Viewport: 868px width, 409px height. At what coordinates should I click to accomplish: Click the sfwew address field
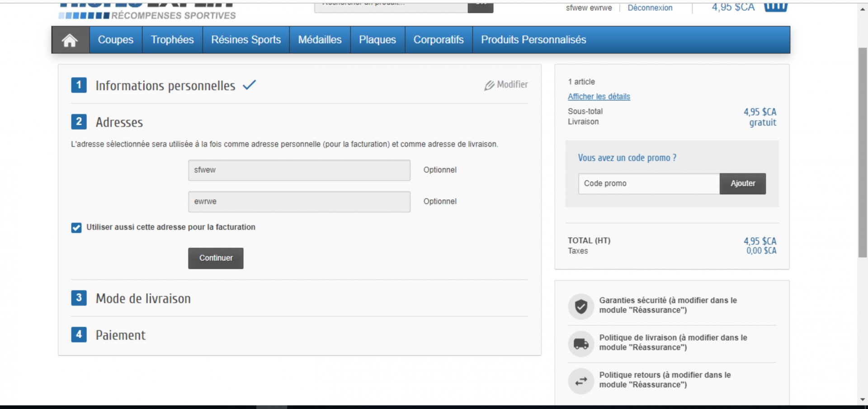click(299, 170)
